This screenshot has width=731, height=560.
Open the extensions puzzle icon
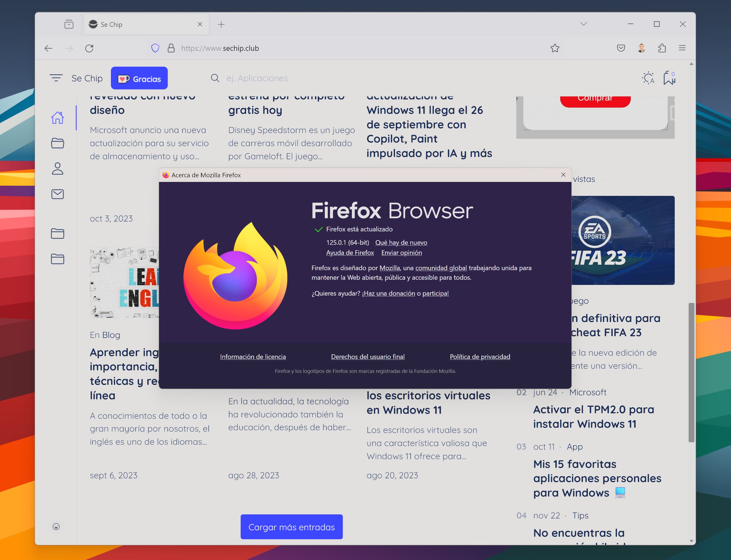(662, 48)
